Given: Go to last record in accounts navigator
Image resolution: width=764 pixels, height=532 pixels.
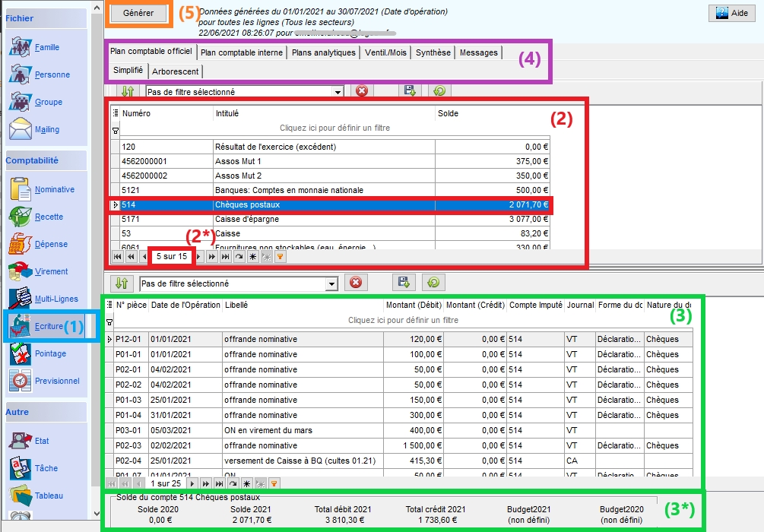Looking at the screenshot, I should pos(225,257).
